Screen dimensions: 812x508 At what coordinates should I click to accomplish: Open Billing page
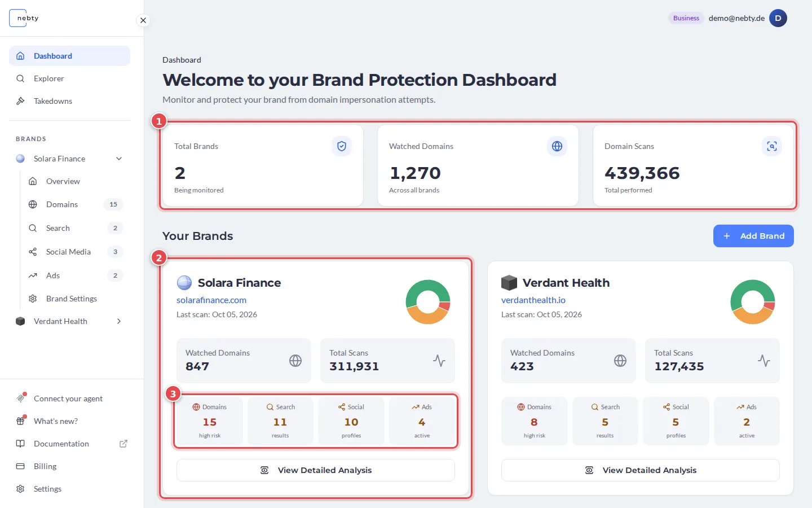click(x=69, y=466)
